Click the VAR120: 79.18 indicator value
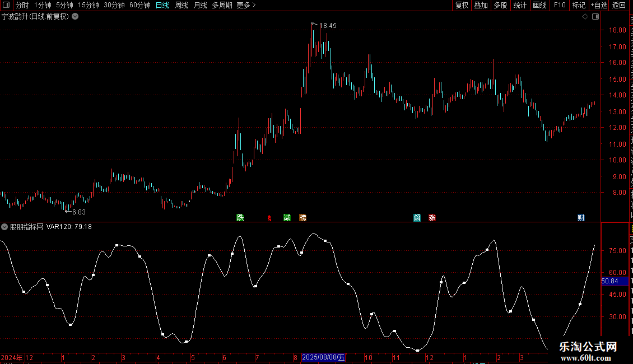This screenshot has width=633, height=364. (69, 227)
